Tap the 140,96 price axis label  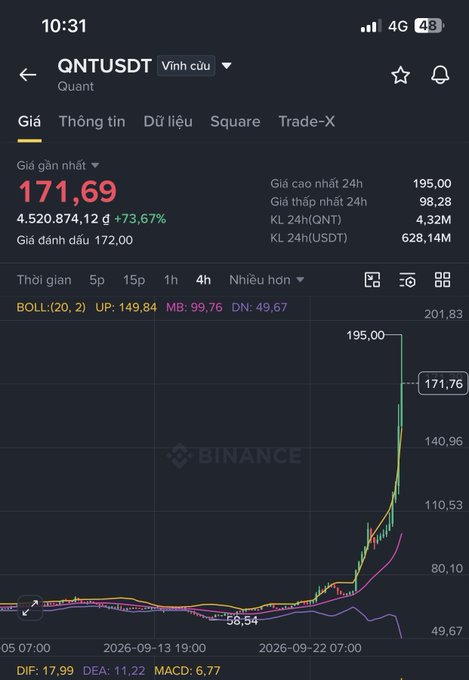(x=443, y=441)
